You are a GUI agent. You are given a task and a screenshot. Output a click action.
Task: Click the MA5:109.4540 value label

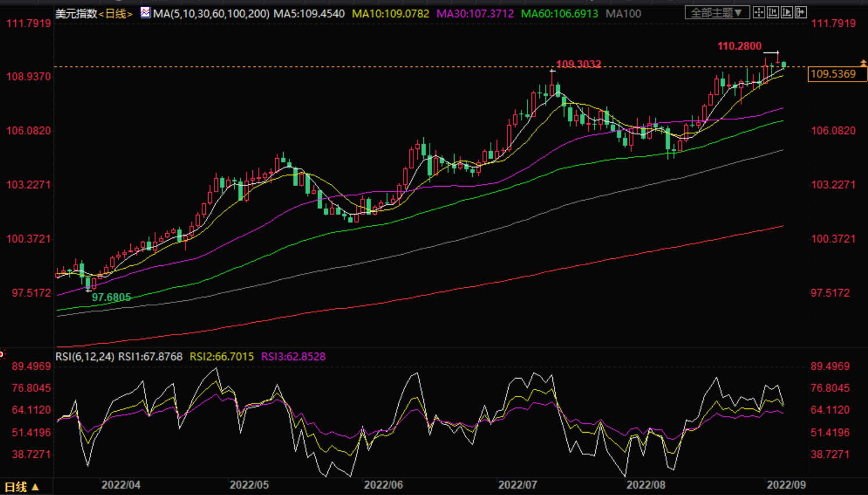[x=309, y=13]
